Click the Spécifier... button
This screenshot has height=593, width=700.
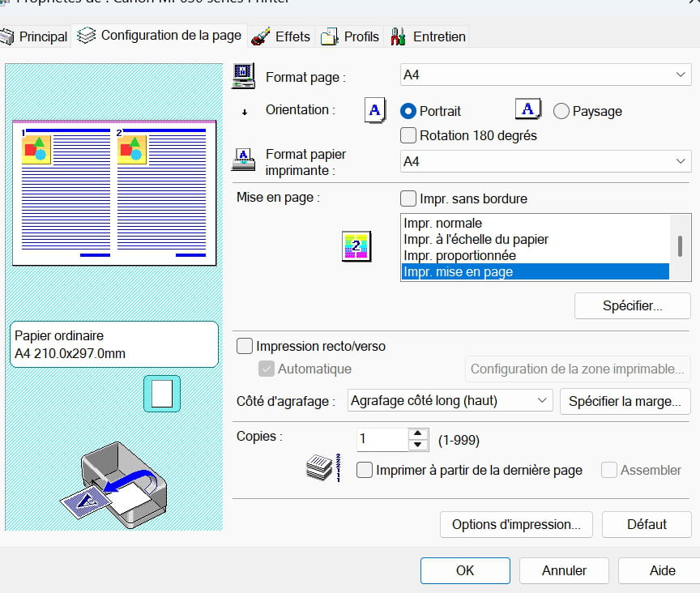click(x=633, y=306)
